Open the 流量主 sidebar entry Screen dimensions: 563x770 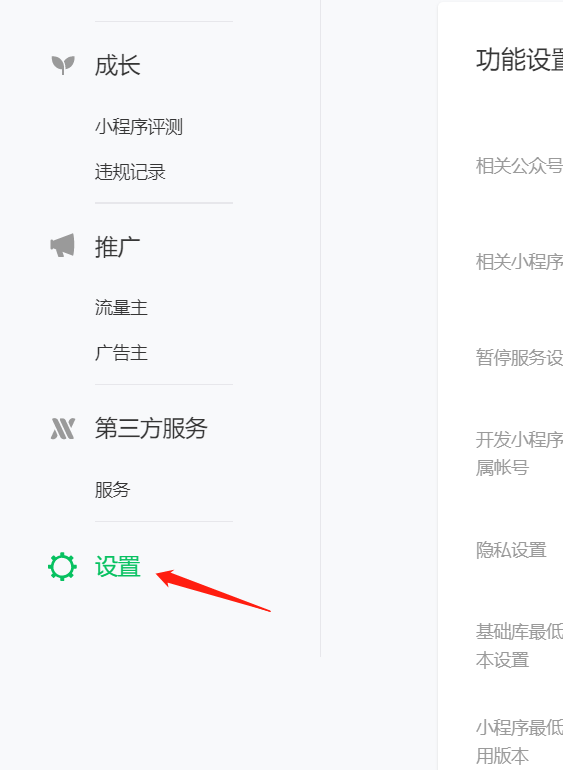pos(121,307)
